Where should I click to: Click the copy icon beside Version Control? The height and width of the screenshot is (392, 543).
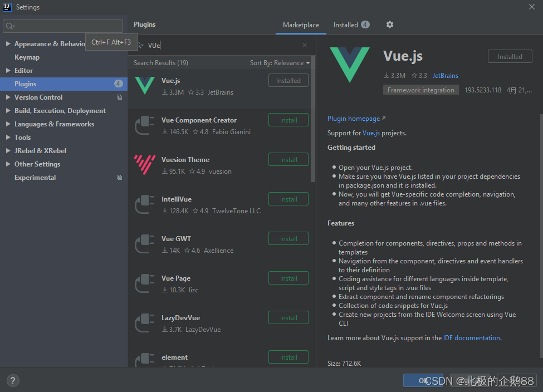click(x=120, y=97)
